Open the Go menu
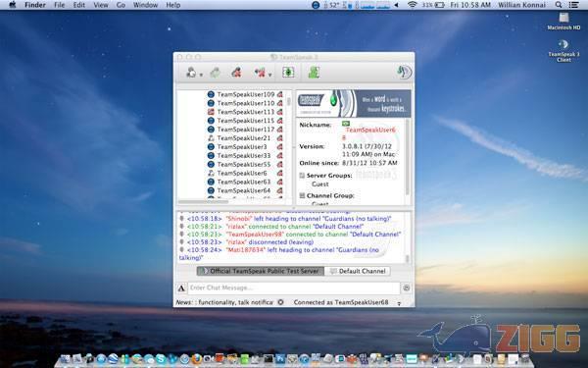This screenshot has height=368, width=588. click(x=121, y=5)
